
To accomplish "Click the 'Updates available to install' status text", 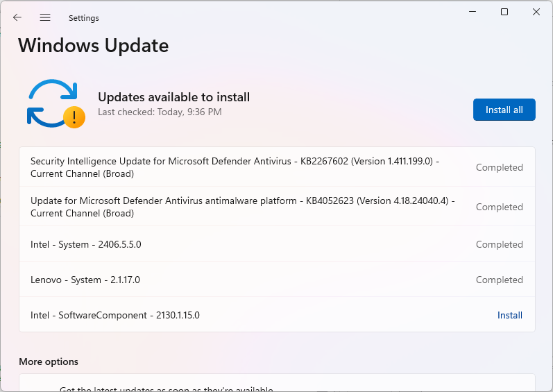I will point(173,97).
